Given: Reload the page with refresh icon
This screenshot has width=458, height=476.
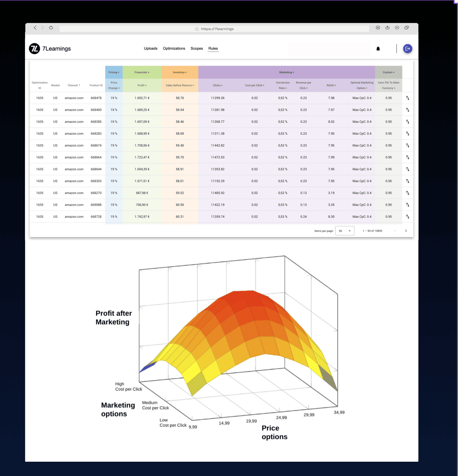Looking at the screenshot, I should [51, 28].
